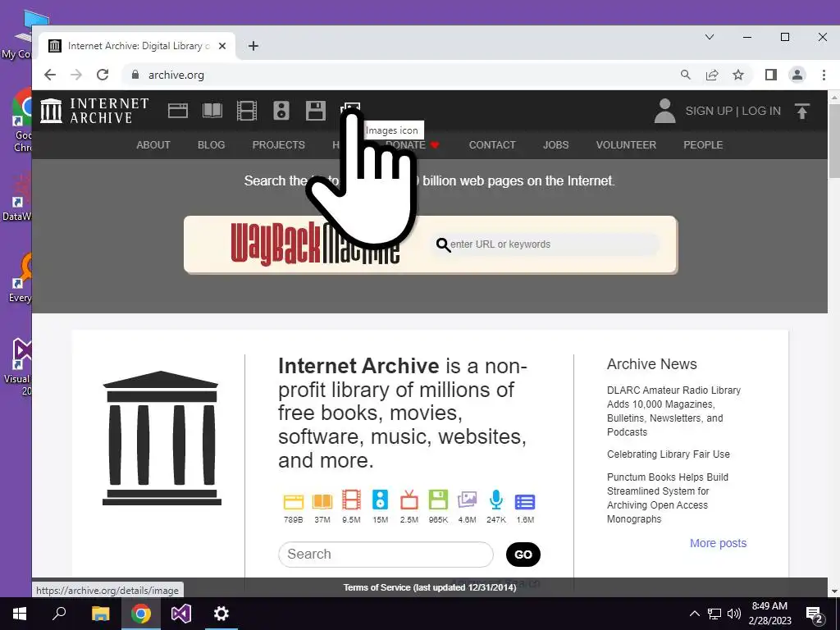
Task: Open the JOBS menu item
Action: coord(555,144)
